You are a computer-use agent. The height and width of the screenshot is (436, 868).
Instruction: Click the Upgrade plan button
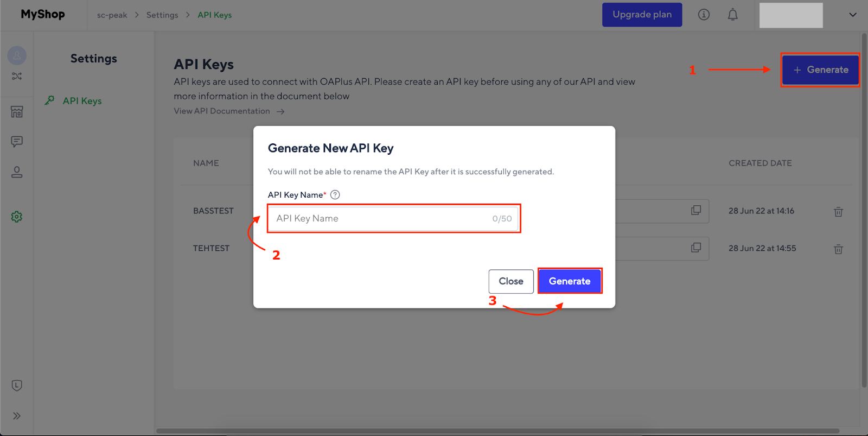tap(642, 15)
